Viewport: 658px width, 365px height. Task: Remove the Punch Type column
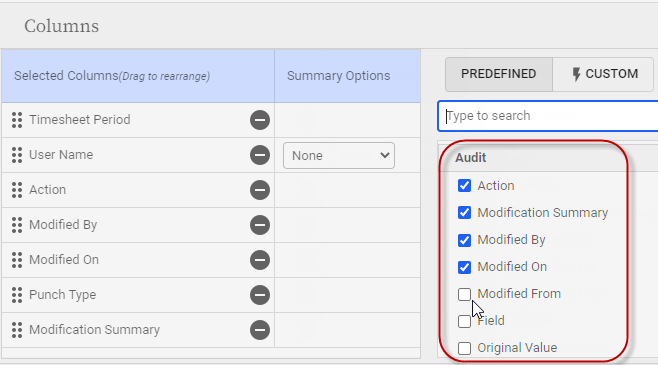tap(260, 295)
